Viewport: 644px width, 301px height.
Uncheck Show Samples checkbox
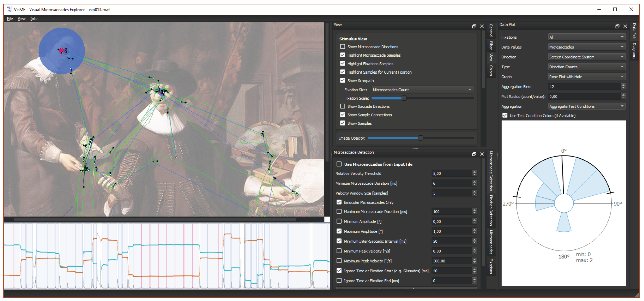[x=342, y=123]
